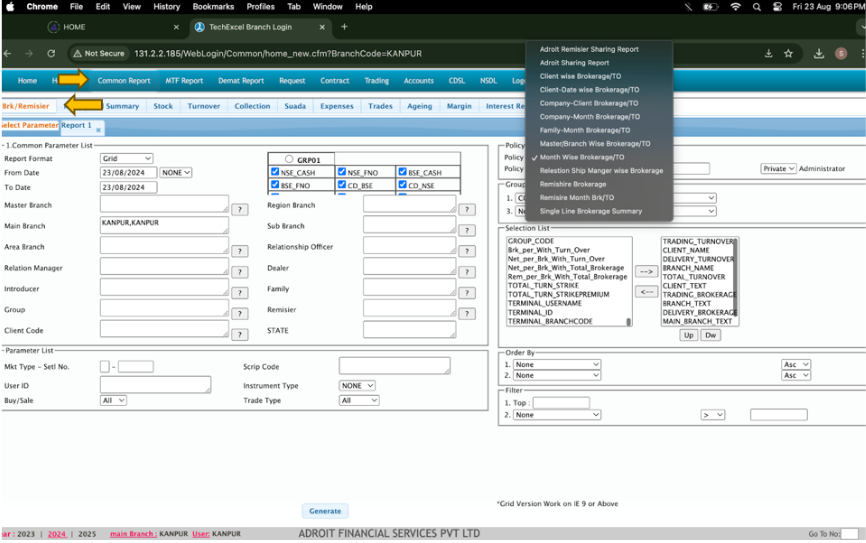Viewport: 866px width, 543px height.
Task: Toggle the BSE_FNO checkbox
Action: click(276, 186)
